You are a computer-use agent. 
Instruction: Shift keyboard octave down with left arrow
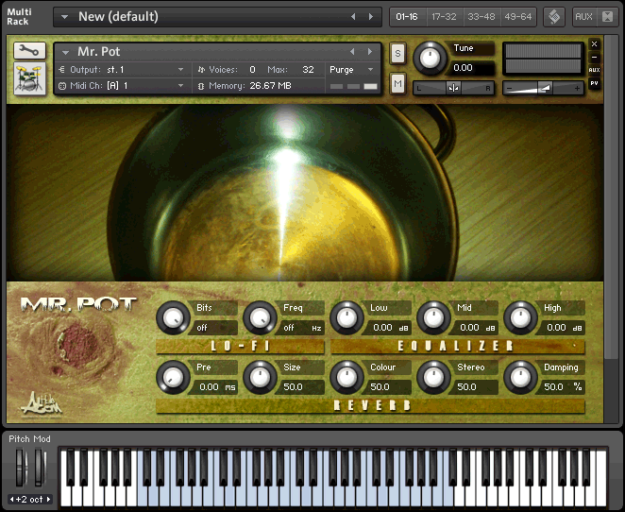[12, 499]
